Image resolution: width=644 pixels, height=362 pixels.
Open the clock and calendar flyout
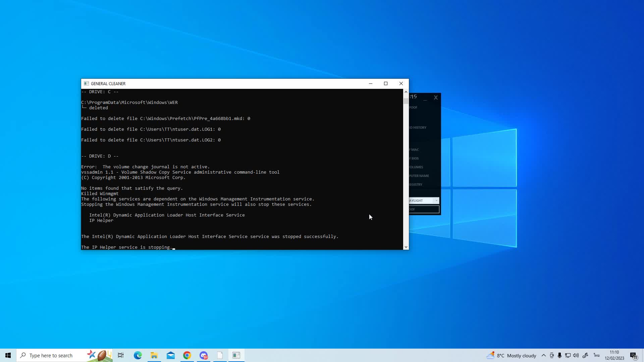pyautogui.click(x=614, y=355)
